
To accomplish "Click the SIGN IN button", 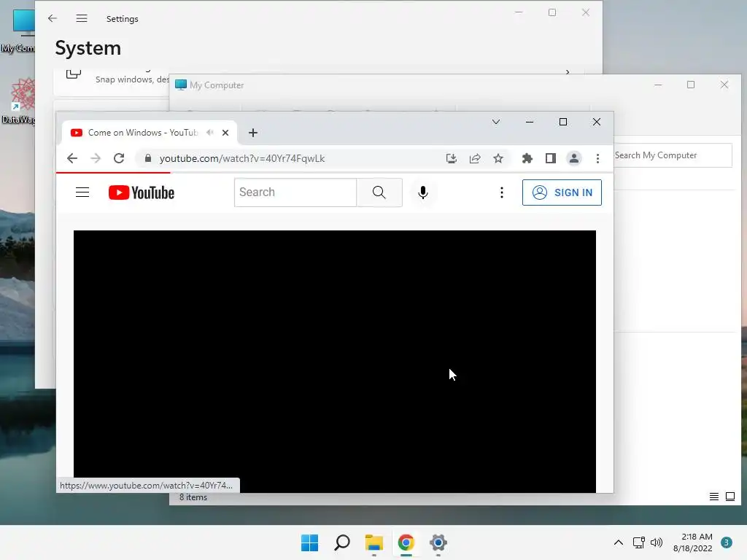I will tap(562, 192).
